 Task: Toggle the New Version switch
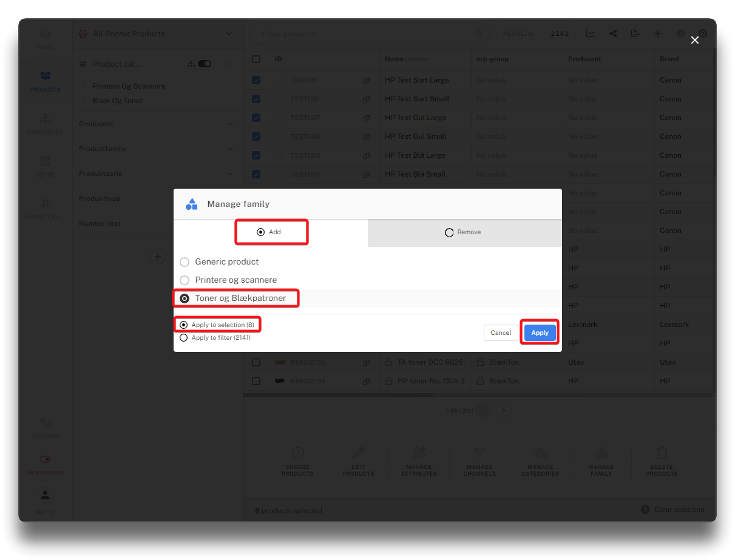click(x=45, y=460)
